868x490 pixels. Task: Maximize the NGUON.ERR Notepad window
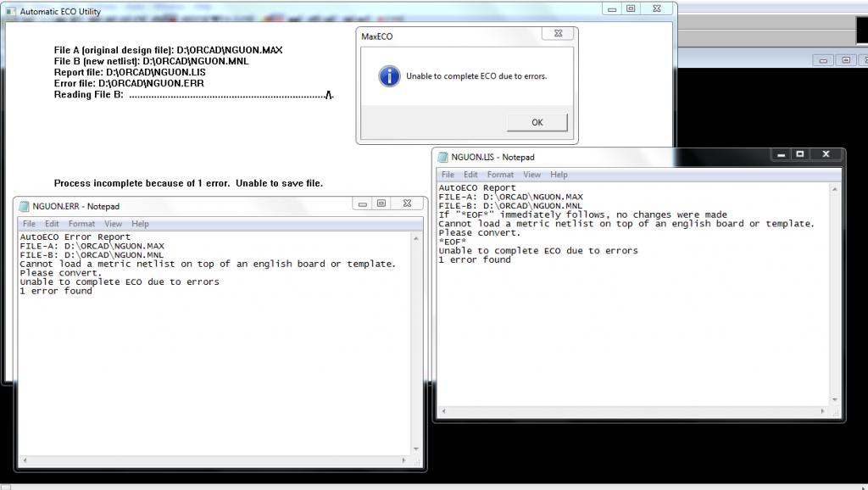point(381,203)
